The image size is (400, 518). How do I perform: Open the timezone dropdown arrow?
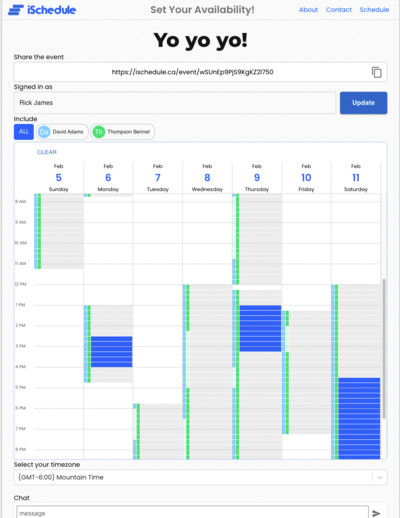click(x=379, y=477)
